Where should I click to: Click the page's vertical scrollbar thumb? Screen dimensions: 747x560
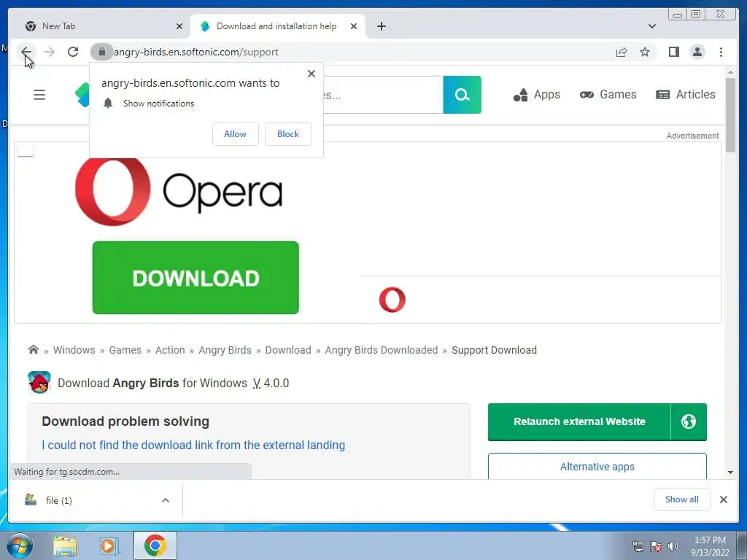click(730, 116)
